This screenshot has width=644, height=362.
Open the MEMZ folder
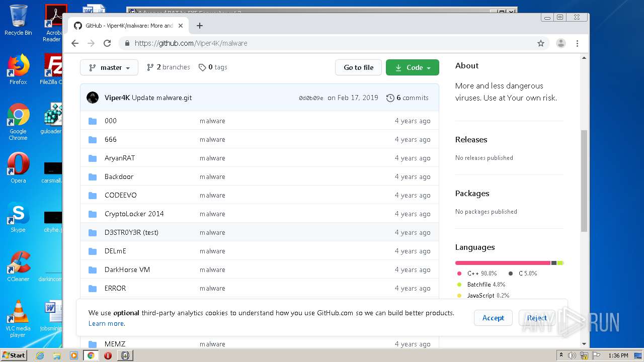115,344
